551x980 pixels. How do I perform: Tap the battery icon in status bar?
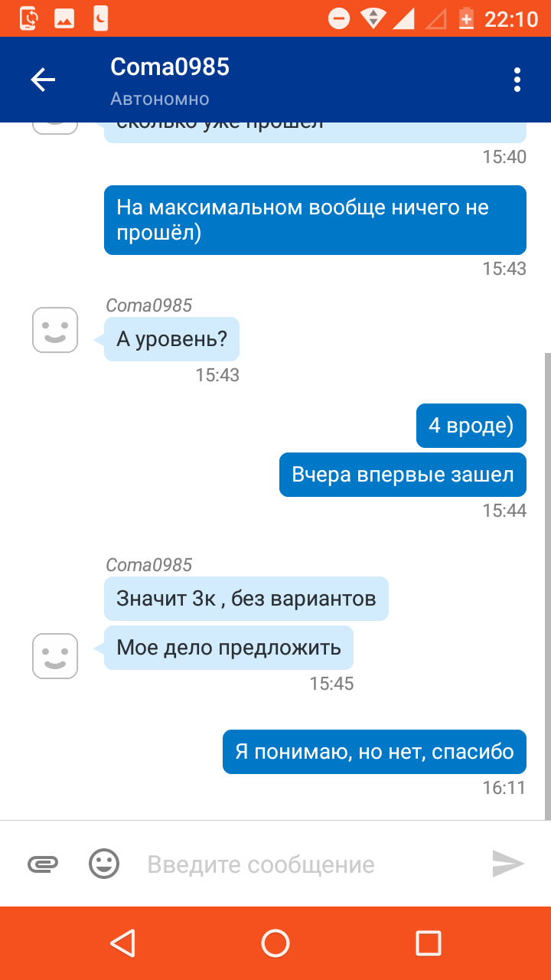coord(466,18)
